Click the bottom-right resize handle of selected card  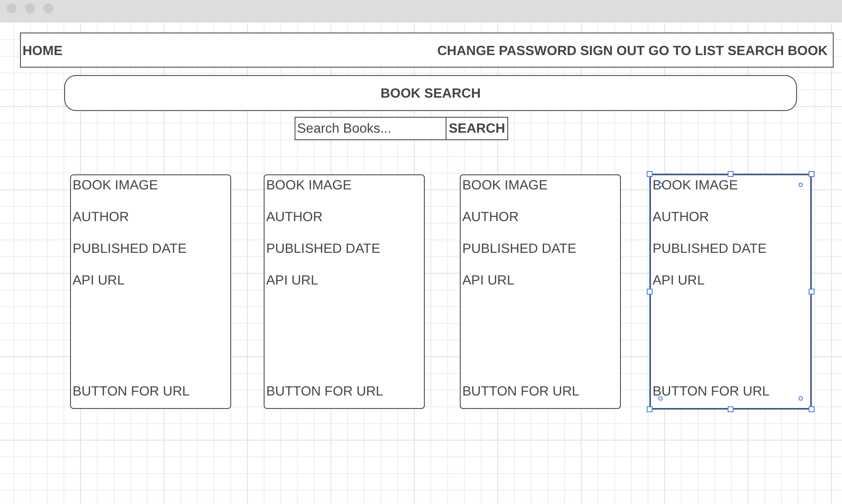(x=812, y=409)
